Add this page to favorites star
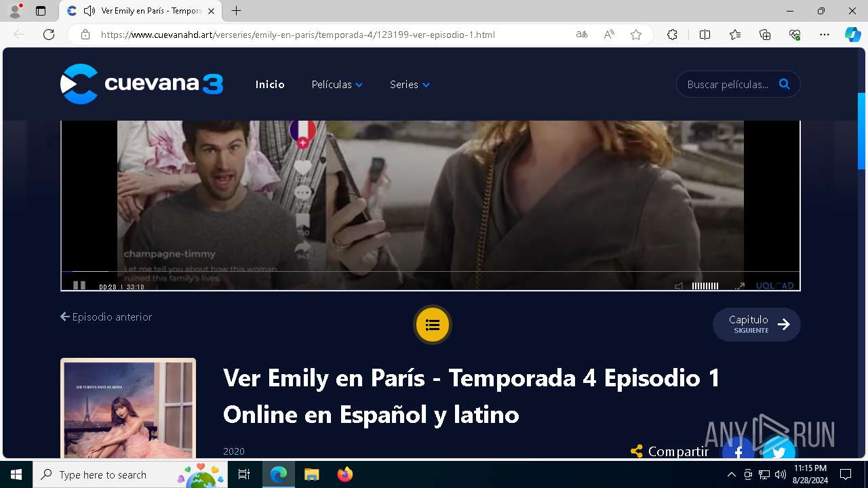The width and height of the screenshot is (868, 488). (636, 35)
